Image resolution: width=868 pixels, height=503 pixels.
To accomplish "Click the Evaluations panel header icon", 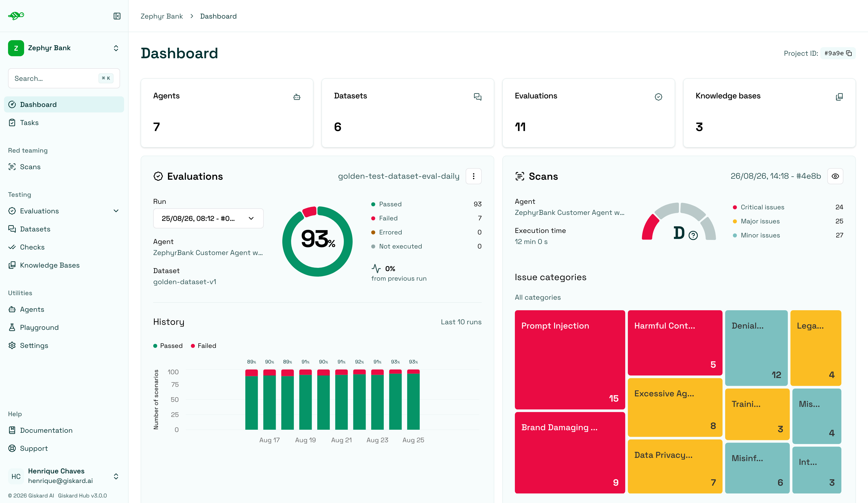I will [158, 176].
